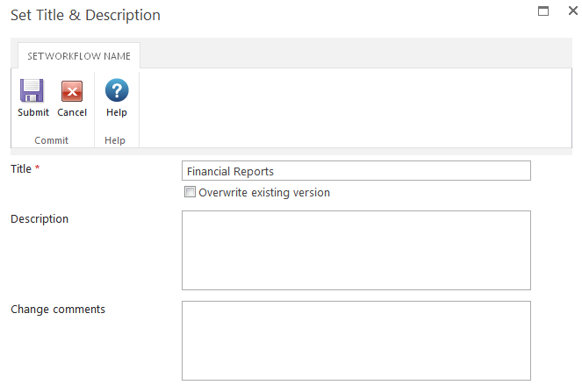The height and width of the screenshot is (392, 582).
Task: Click the Help group label in ribbon
Action: 115,140
